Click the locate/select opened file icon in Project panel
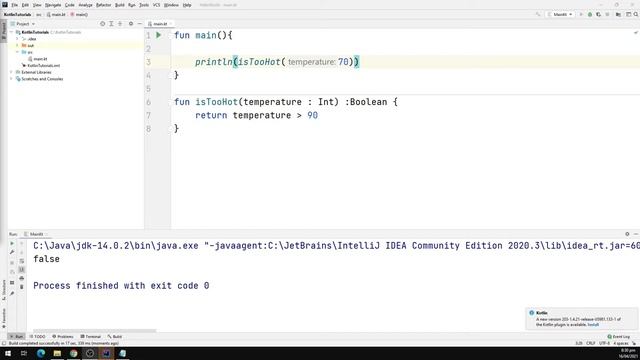This screenshot has height=360, width=640. coord(102,24)
